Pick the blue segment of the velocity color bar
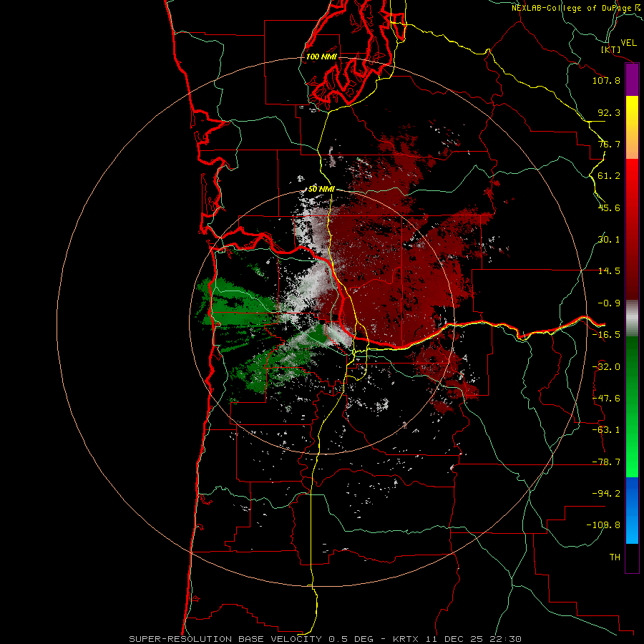Viewport: 644px width, 644px height. [632, 510]
